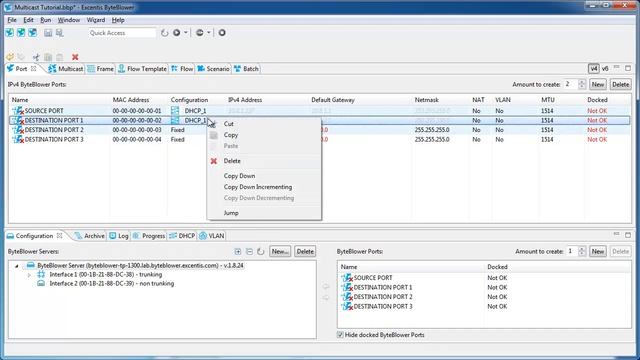The width and height of the screenshot is (640, 360).
Task: Click Delete button in IPv4 ByteBlower Ports
Action: coord(620,84)
